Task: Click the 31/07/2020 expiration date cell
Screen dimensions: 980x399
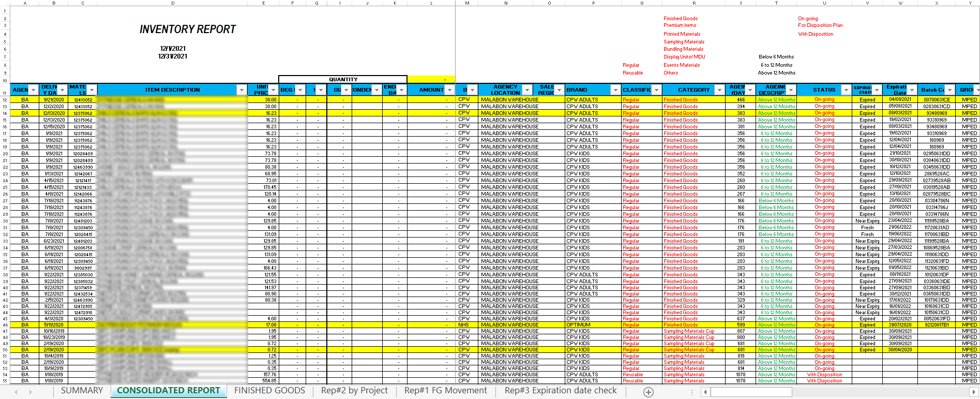Action: click(900, 325)
